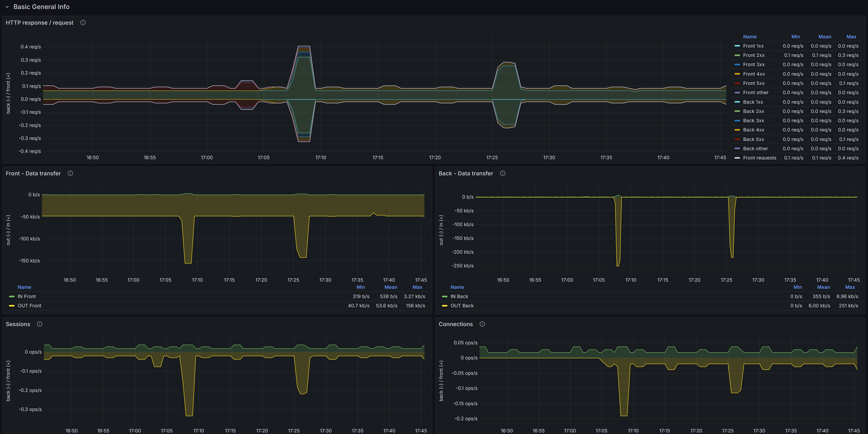This screenshot has height=434, width=868.
Task: Click the info icon on Back - Data transfer panel
Action: 502,173
